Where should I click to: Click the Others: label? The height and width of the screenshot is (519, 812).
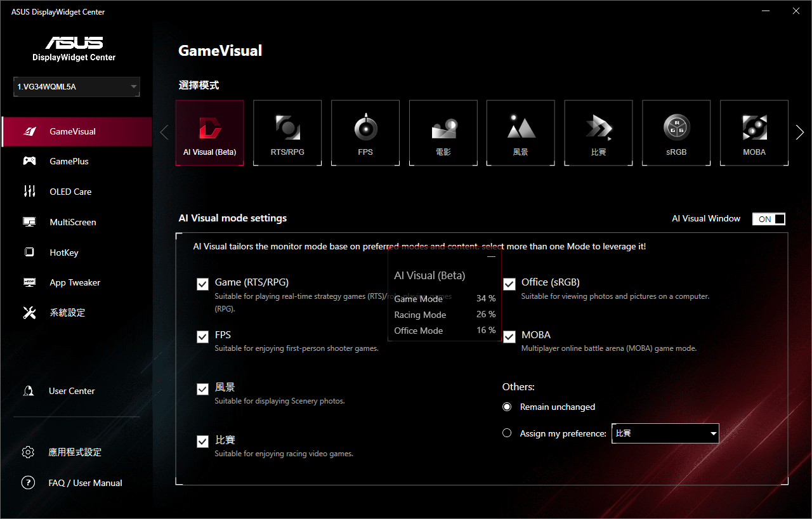click(x=518, y=386)
